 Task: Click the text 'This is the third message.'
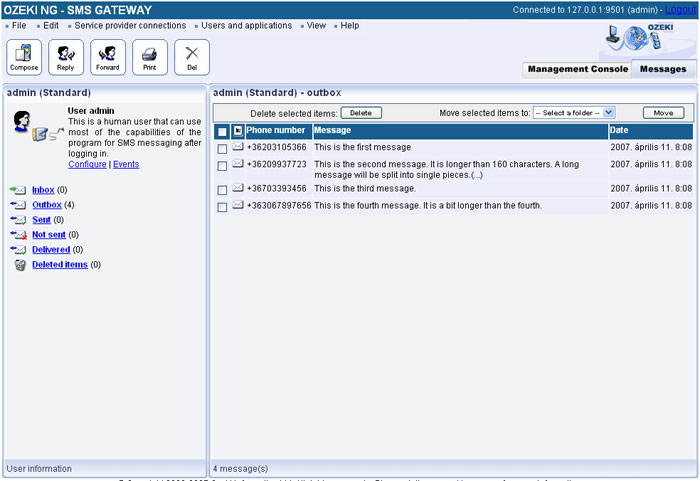coord(365,189)
